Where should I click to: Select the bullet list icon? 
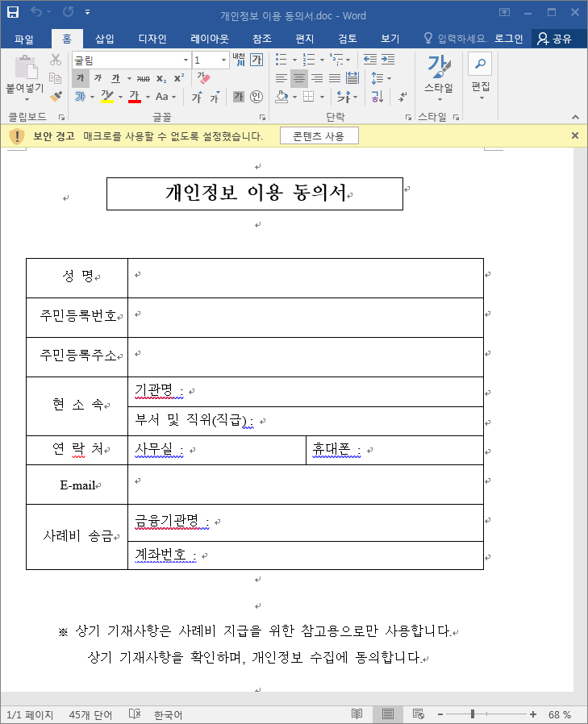click(281, 60)
